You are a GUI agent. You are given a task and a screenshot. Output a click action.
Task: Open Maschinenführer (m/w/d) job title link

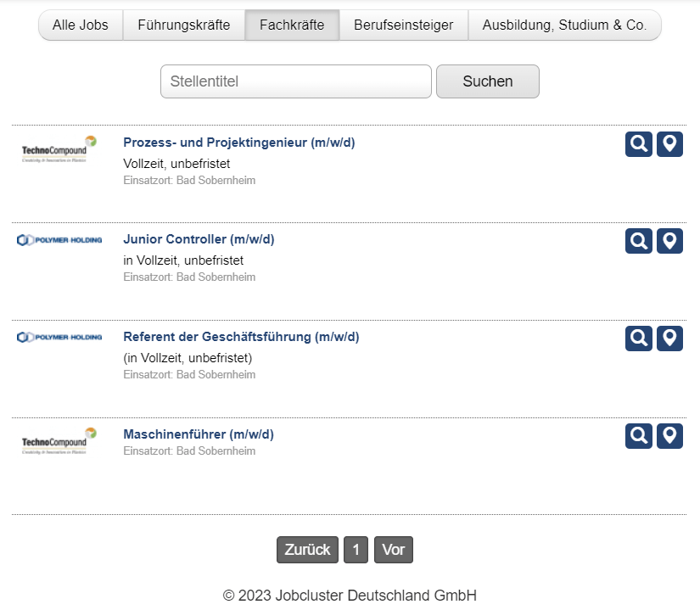pyautogui.click(x=199, y=434)
